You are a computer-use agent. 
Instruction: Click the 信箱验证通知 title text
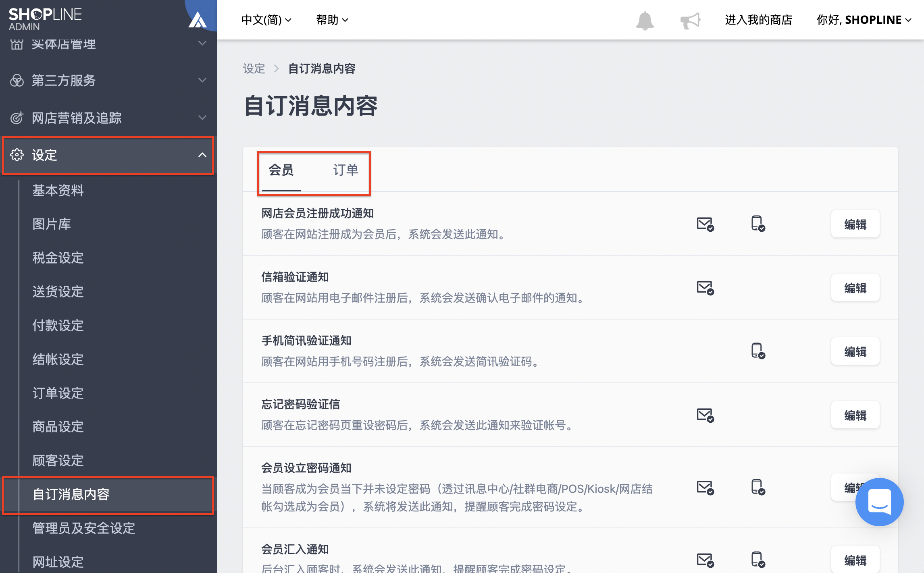click(x=295, y=277)
